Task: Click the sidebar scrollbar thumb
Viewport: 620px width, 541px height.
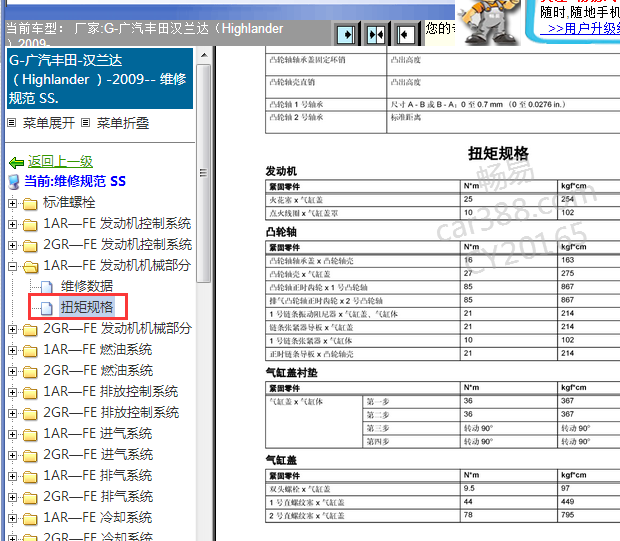Action: [204, 173]
